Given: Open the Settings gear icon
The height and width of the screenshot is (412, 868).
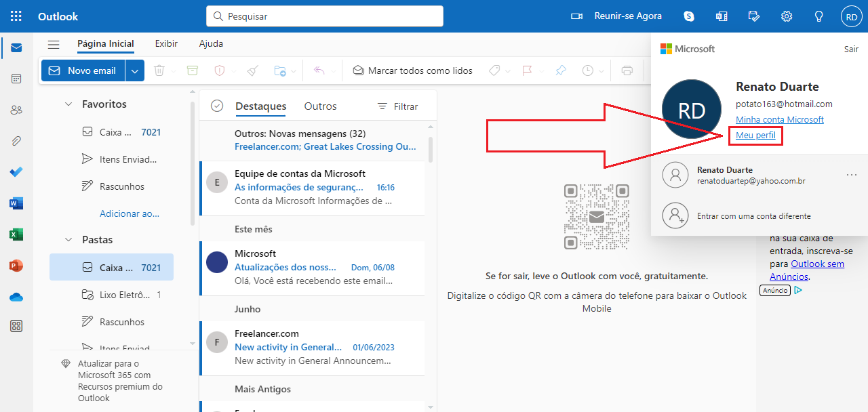Looking at the screenshot, I should pyautogui.click(x=787, y=16).
